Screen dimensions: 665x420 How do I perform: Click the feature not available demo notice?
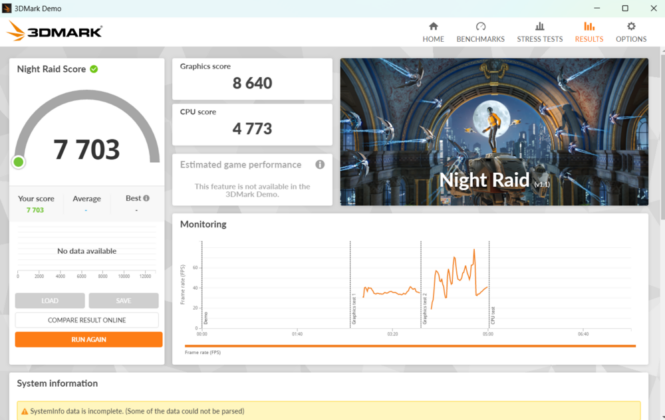coord(252,190)
